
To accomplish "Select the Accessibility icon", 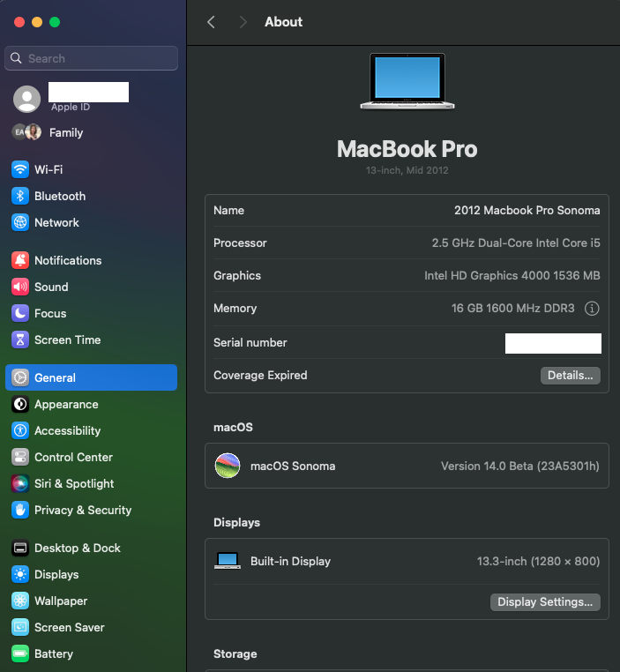I will tap(20, 430).
